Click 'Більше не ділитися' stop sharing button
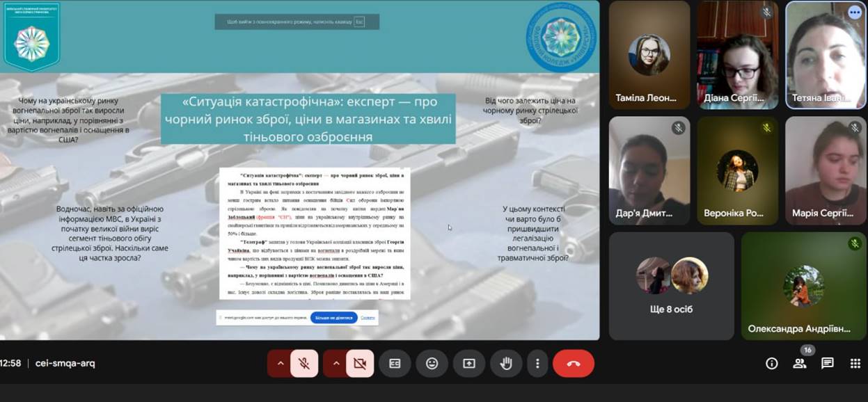The width and height of the screenshot is (868, 402). pyautogui.click(x=333, y=318)
